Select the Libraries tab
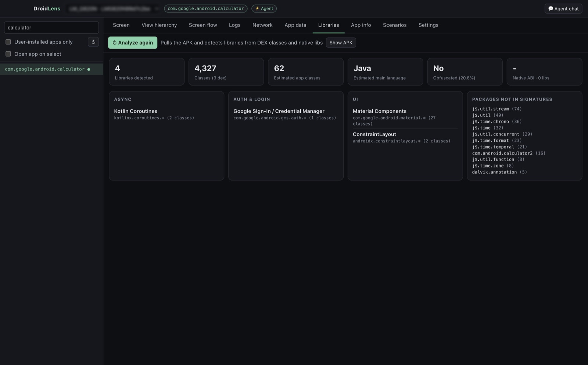Viewport: 588px width, 365px height. (329, 25)
